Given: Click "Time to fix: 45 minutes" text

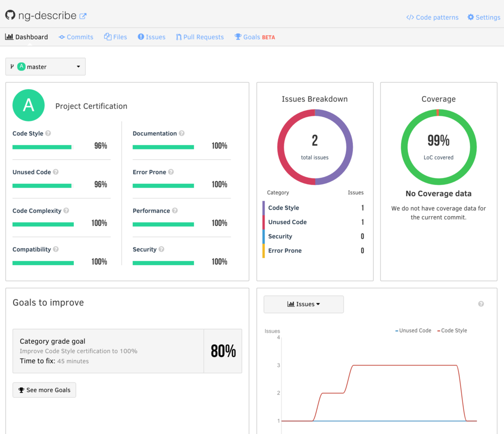Looking at the screenshot, I should coord(55,361).
